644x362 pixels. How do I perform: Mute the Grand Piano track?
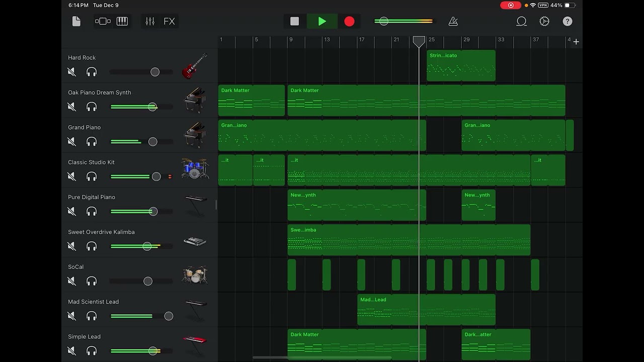[x=72, y=142]
